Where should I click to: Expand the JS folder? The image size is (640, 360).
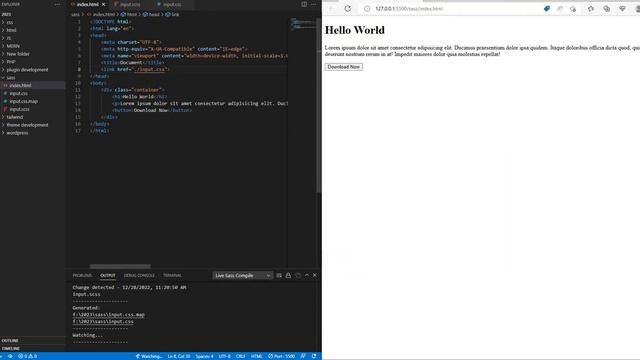tap(33, 38)
